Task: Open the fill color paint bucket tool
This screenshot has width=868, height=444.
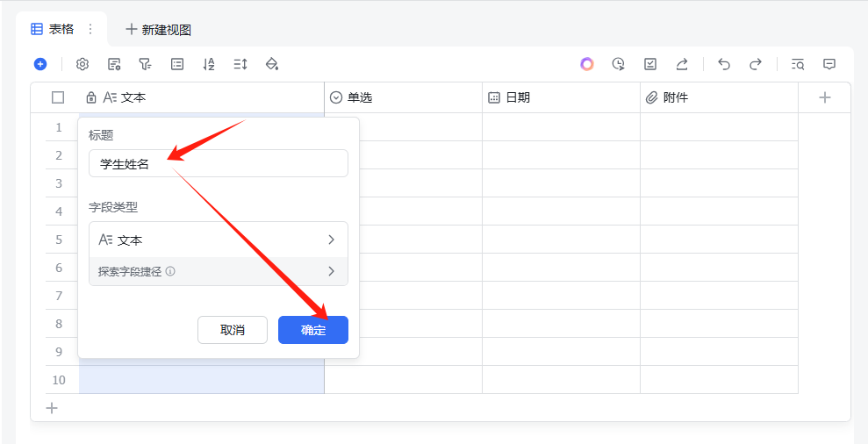Action: click(272, 64)
